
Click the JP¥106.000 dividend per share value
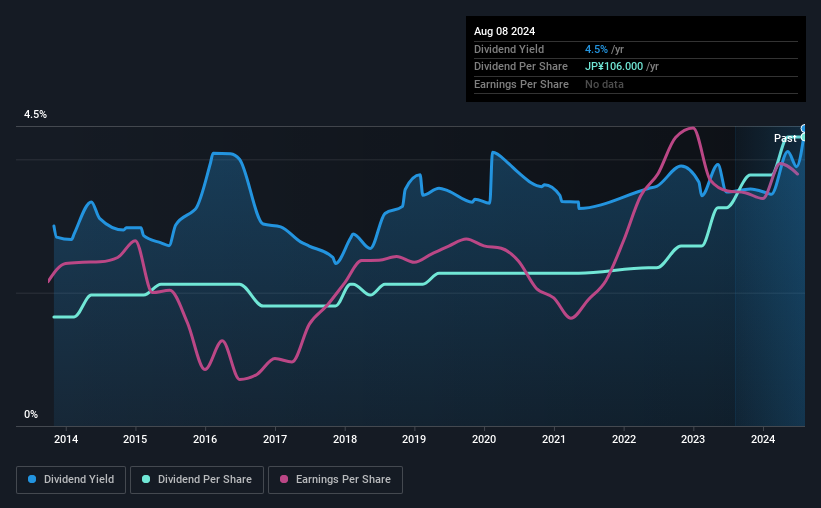(x=614, y=67)
